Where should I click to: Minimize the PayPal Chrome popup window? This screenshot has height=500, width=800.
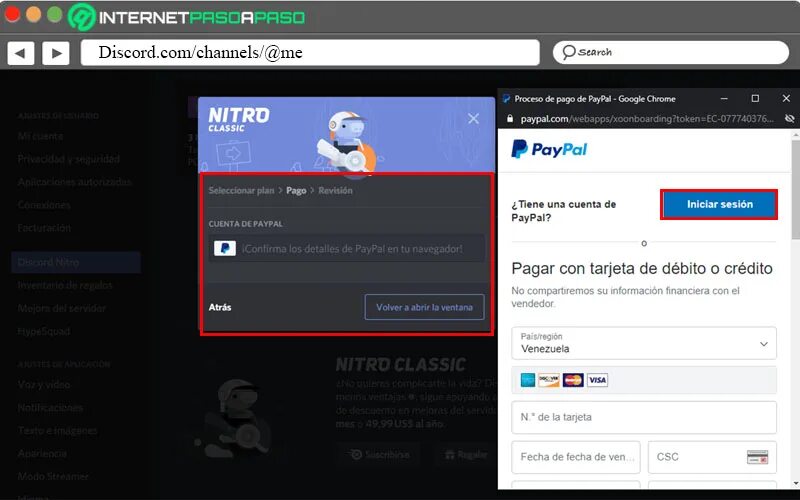click(x=724, y=98)
